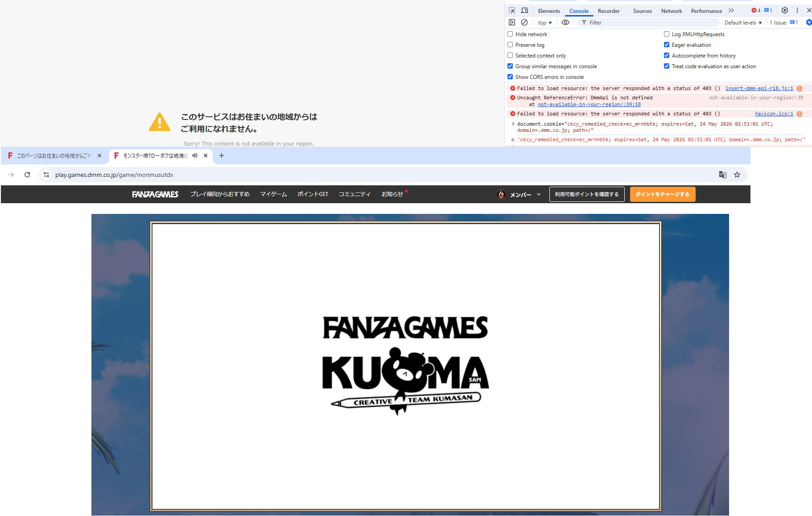Reload the page with the refresh icon

[27, 175]
